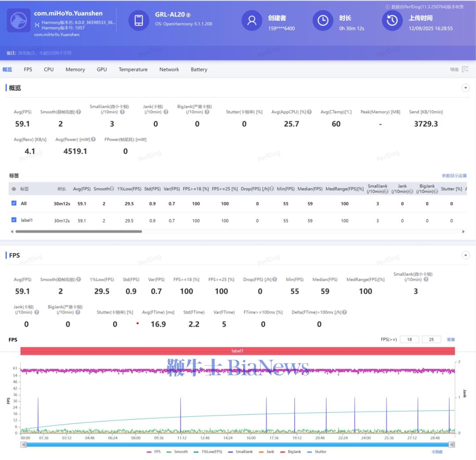Click the device phone icon beside GRL-AL20
Image resolution: width=476 pixels, height=460 pixels.
pyautogui.click(x=139, y=20)
